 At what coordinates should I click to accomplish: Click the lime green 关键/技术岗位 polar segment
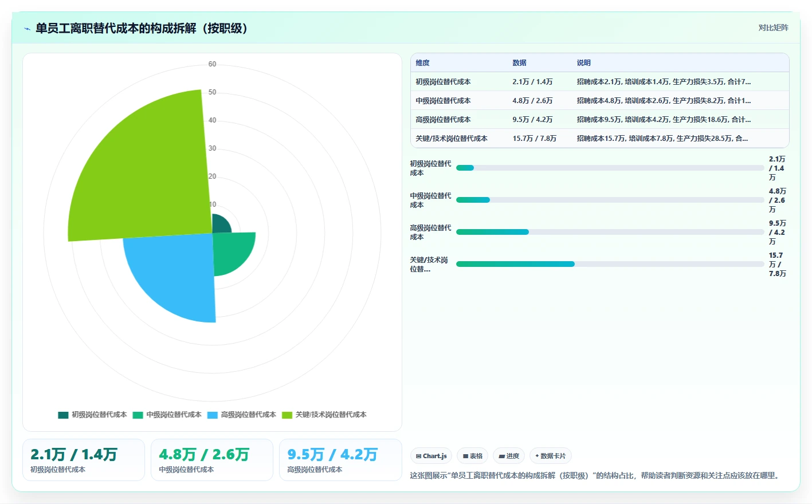point(143,172)
